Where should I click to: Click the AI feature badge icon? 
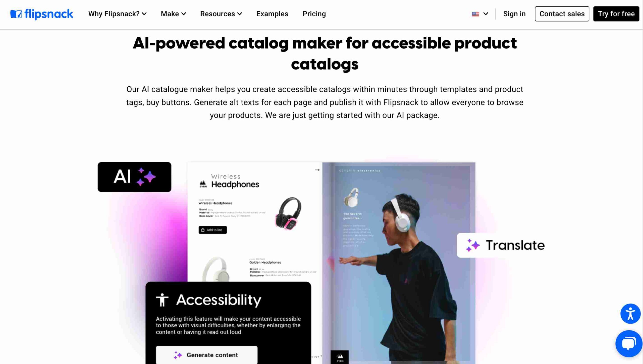click(x=134, y=176)
